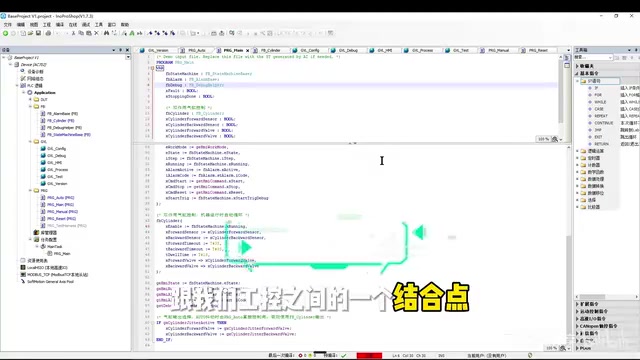Switch to the GVL_Version tab
640x360 pixels.
pyautogui.click(x=158, y=51)
